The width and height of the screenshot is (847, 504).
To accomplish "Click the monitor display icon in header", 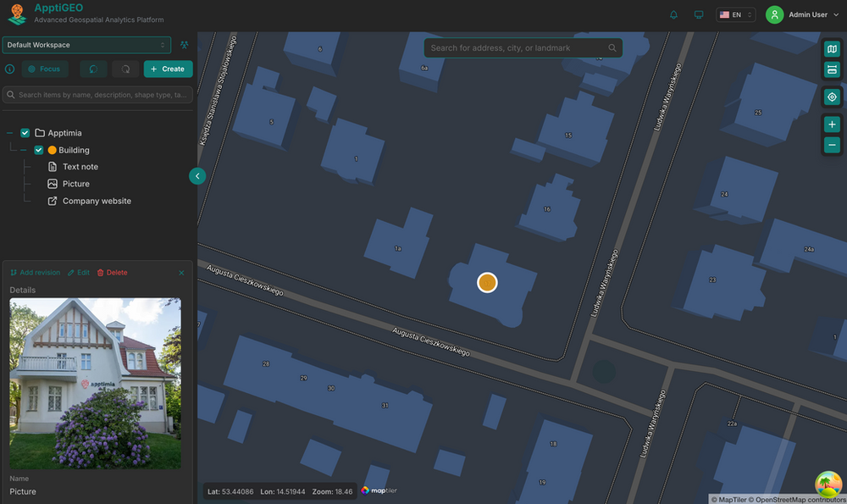I will tap(699, 14).
